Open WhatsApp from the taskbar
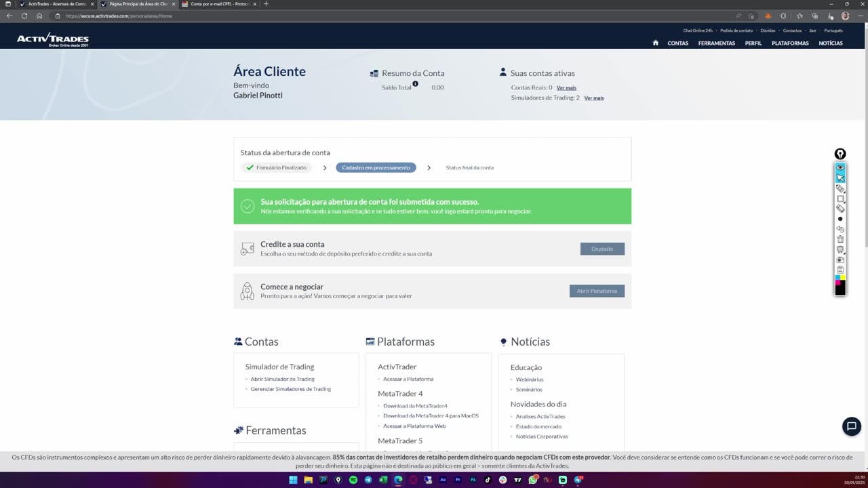 [x=533, y=480]
